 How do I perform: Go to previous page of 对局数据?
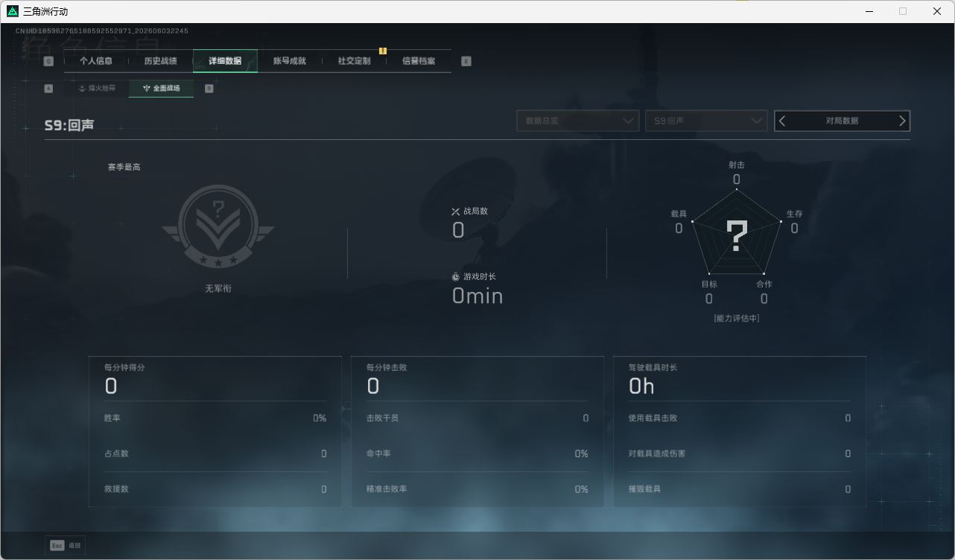[782, 121]
